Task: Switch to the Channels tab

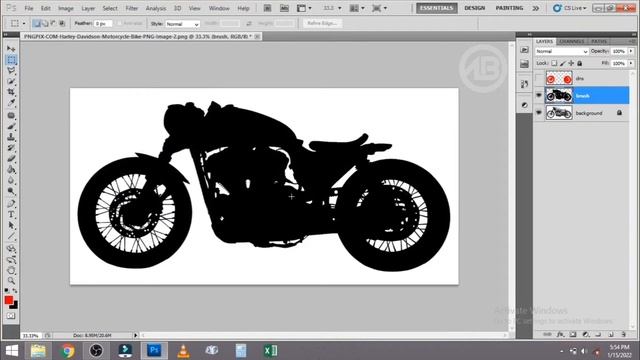Action: 571,42
